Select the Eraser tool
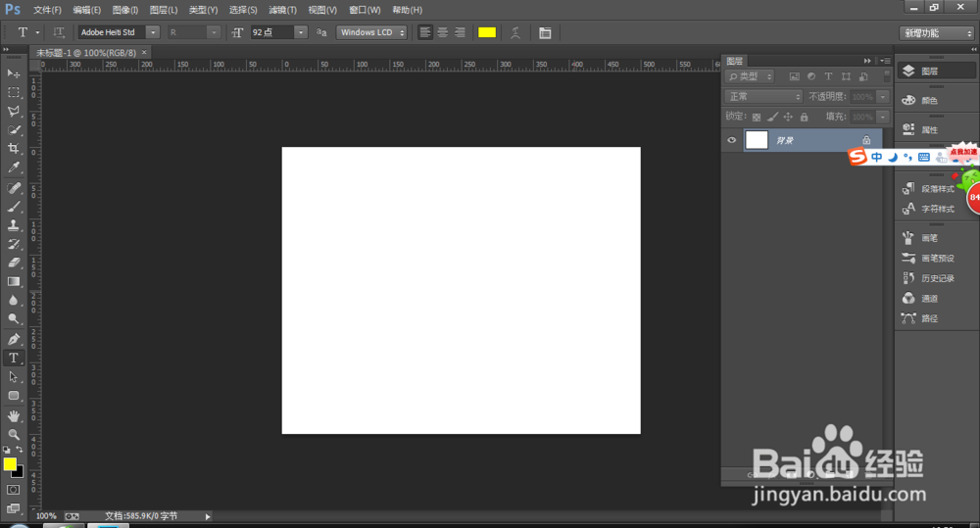This screenshot has height=528, width=980. [13, 264]
